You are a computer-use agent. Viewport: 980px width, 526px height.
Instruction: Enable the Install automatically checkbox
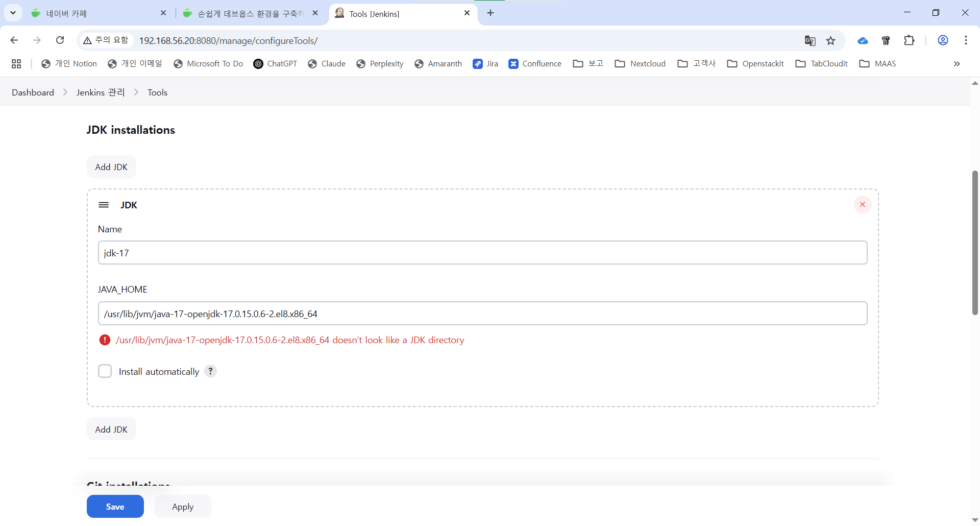click(x=105, y=371)
